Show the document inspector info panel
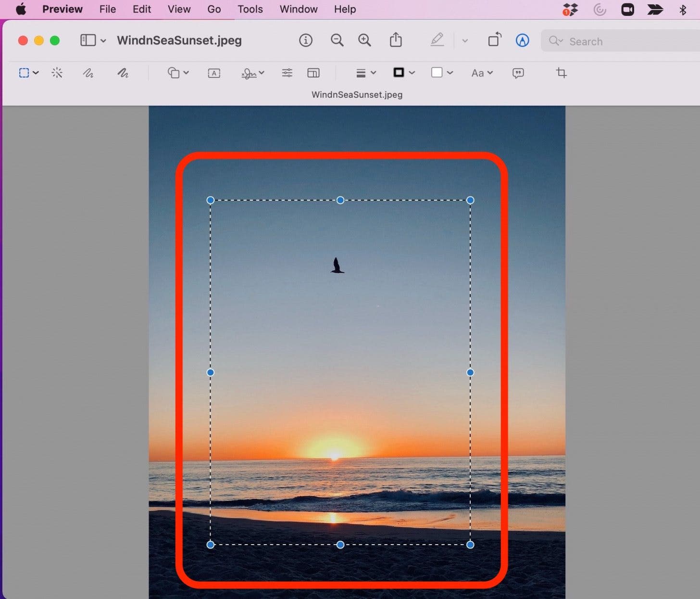The width and height of the screenshot is (700, 599). pos(306,40)
